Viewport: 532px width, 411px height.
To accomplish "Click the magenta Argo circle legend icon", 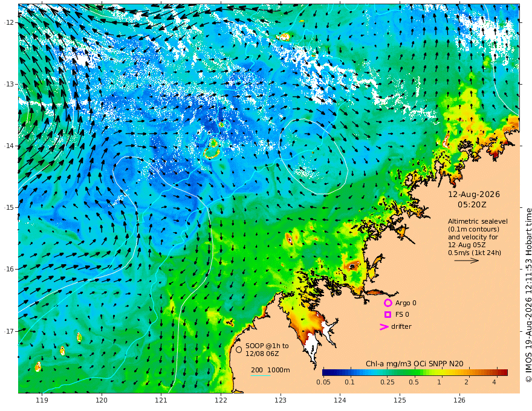I will tap(388, 303).
